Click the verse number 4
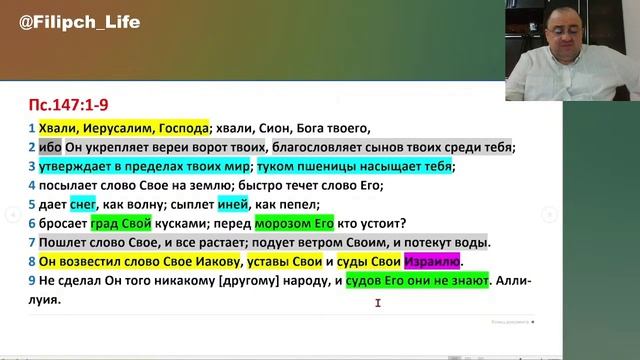The height and width of the screenshot is (360, 640). tap(32, 185)
